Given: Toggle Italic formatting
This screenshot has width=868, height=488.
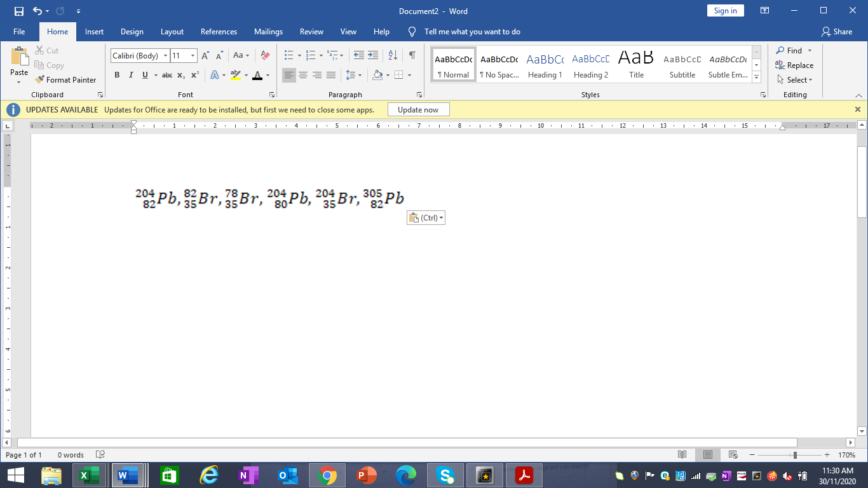Looking at the screenshot, I should (131, 75).
